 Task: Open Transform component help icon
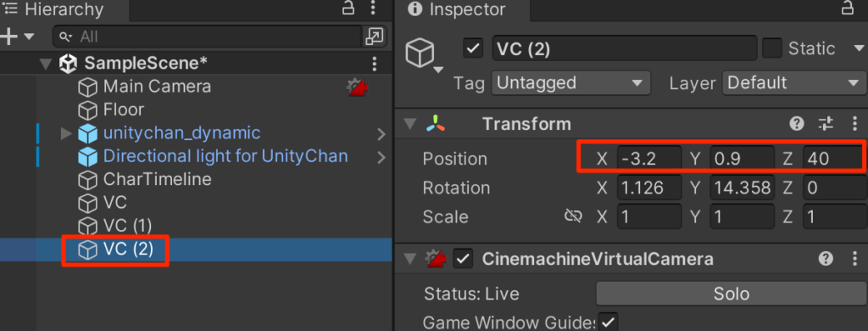[x=797, y=124]
